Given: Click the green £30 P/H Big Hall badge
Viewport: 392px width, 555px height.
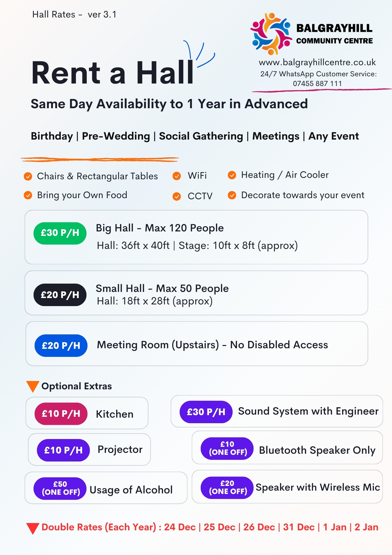Looking at the screenshot, I should (60, 233).
